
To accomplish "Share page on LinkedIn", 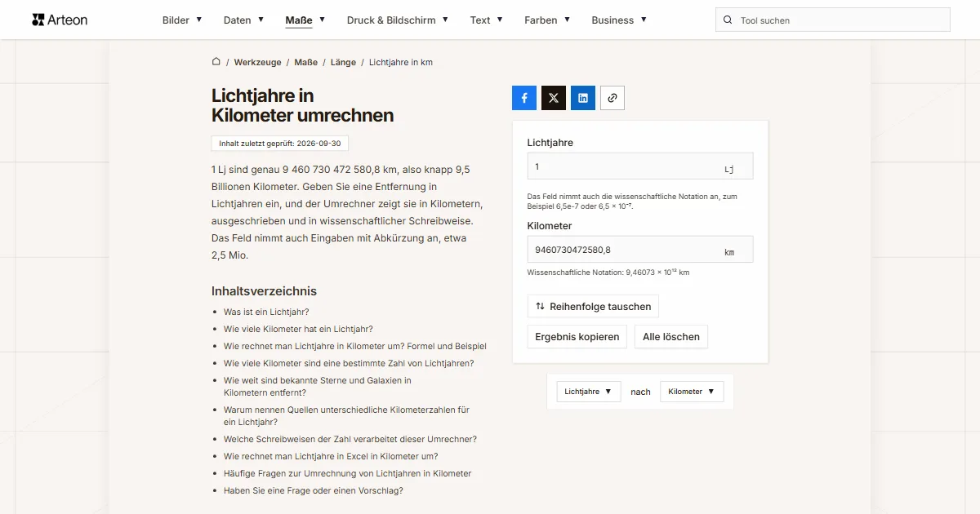I will click(x=583, y=98).
